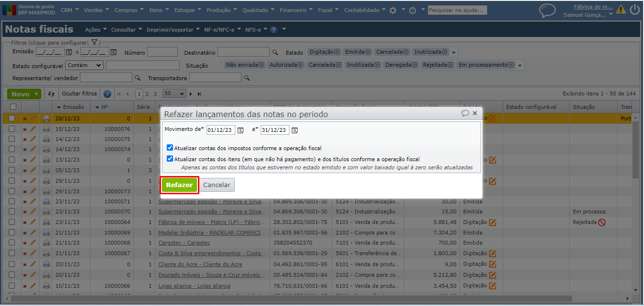The image size is (644, 306).
Task: Click the red delete X on row 10000074
Action: point(25,150)
